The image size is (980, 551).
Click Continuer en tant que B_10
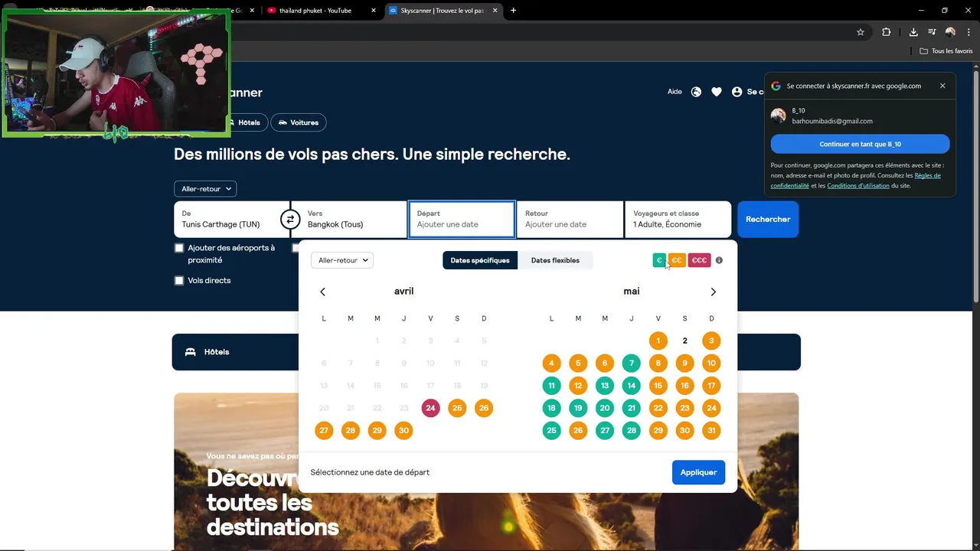[x=860, y=144]
